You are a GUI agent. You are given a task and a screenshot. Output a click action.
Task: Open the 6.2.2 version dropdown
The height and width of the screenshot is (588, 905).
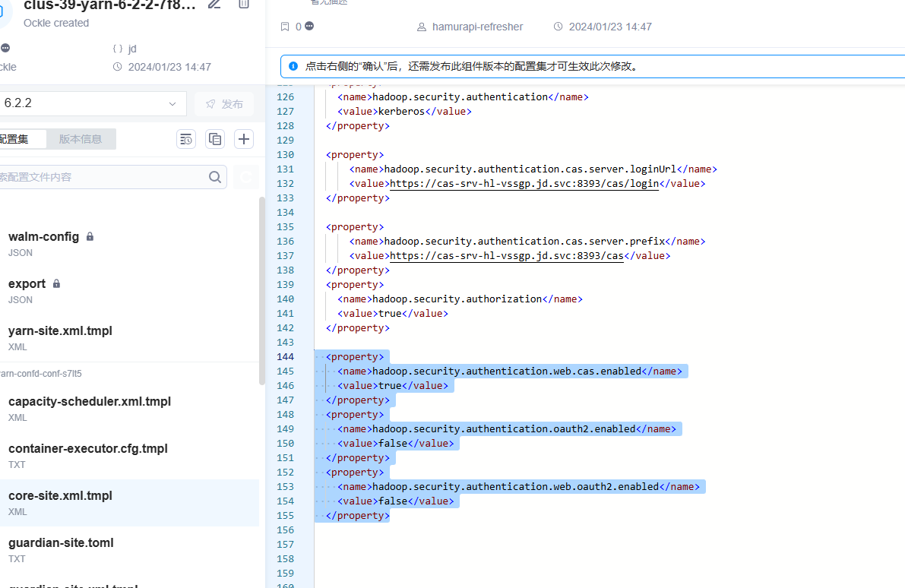tap(93, 103)
